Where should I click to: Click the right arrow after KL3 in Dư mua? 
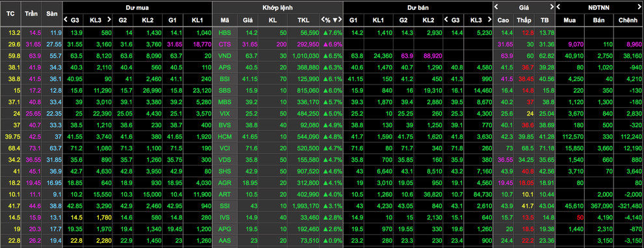click(109, 19)
